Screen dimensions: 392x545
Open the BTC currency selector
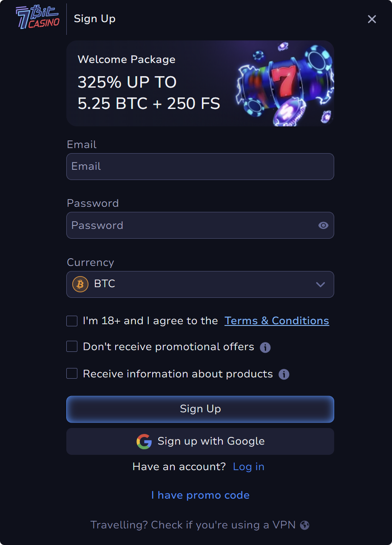coord(200,284)
